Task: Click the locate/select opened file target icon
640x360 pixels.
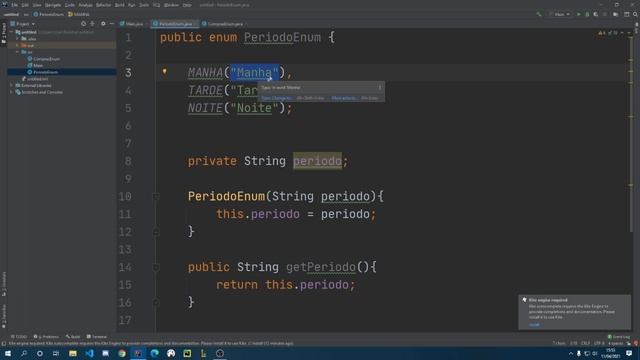Action: 83,24
